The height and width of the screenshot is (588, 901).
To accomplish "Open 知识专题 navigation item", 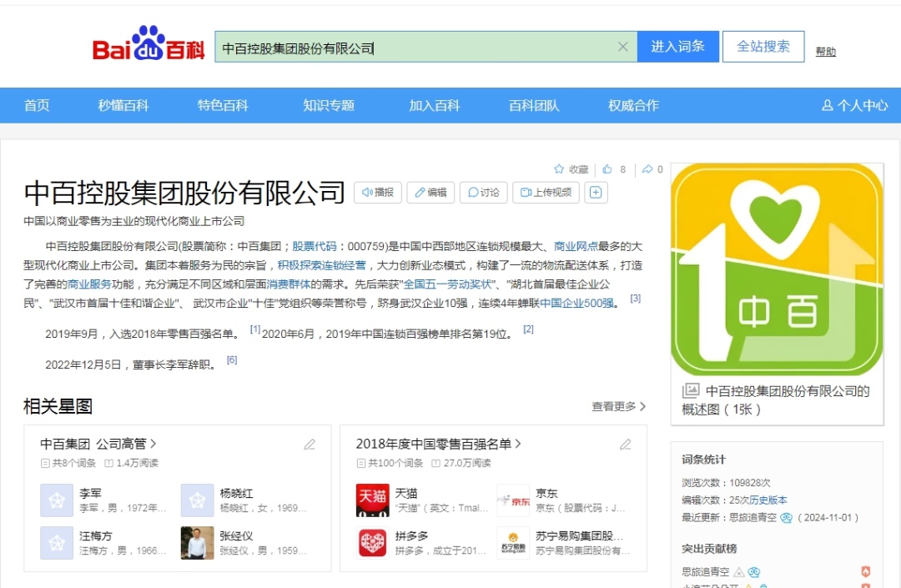I will click(x=329, y=105).
